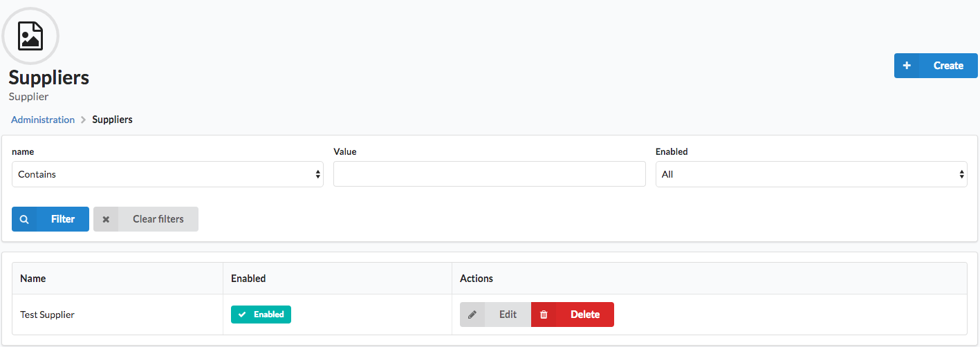Focus the Value text input field
This screenshot has width=980, height=347.
pyautogui.click(x=490, y=174)
